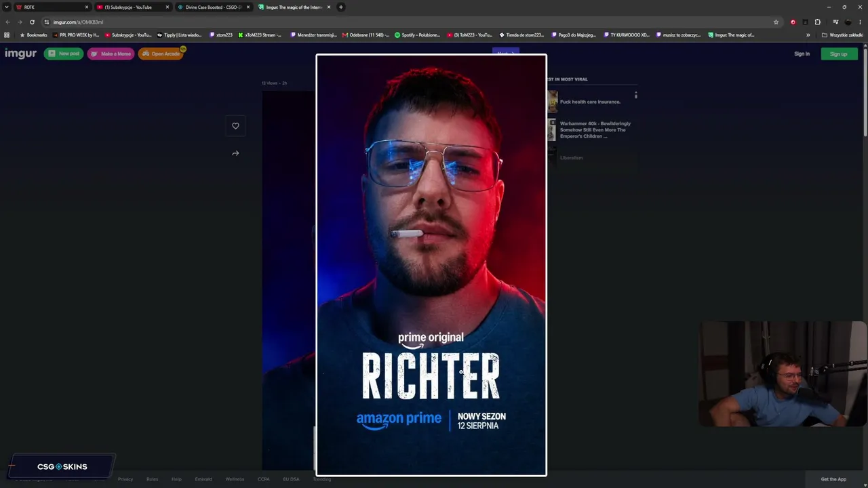Close the Imgur tab
Viewport: 868px width, 488px height.
[329, 7]
